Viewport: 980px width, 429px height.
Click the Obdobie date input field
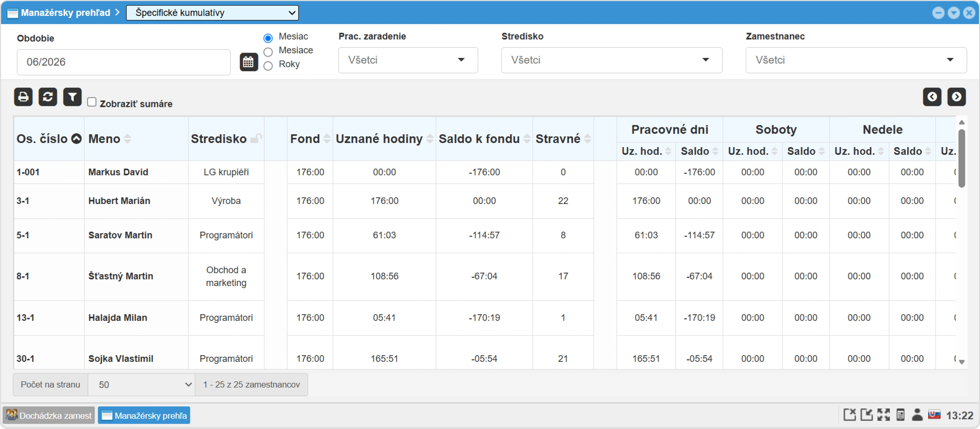(124, 62)
